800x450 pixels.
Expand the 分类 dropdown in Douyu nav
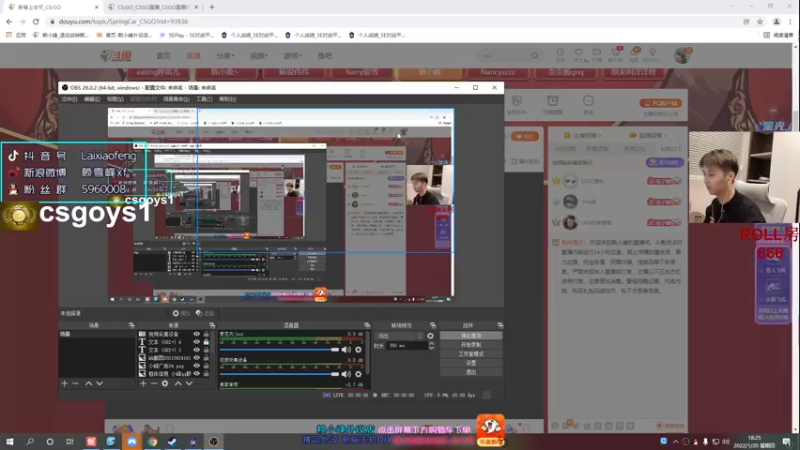pyautogui.click(x=225, y=56)
